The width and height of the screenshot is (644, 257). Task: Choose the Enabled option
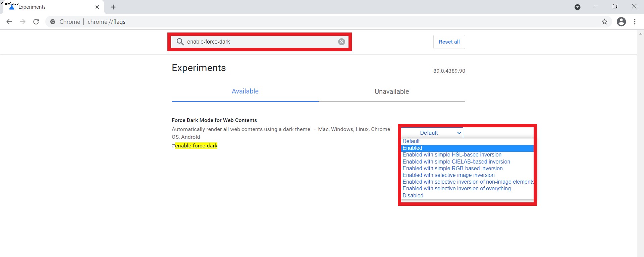(x=468, y=148)
